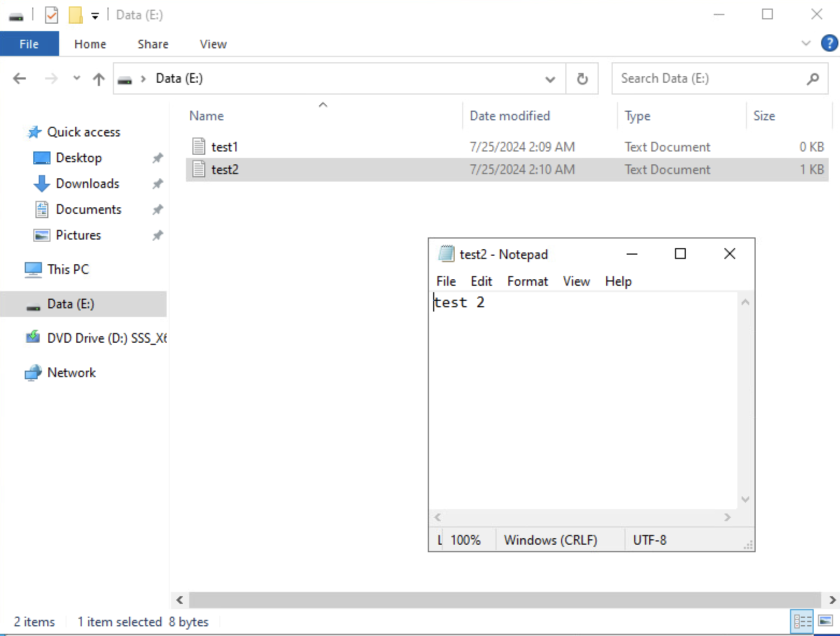This screenshot has width=840, height=636.
Task: Click the pin icon beside Desktop
Action: 157,158
